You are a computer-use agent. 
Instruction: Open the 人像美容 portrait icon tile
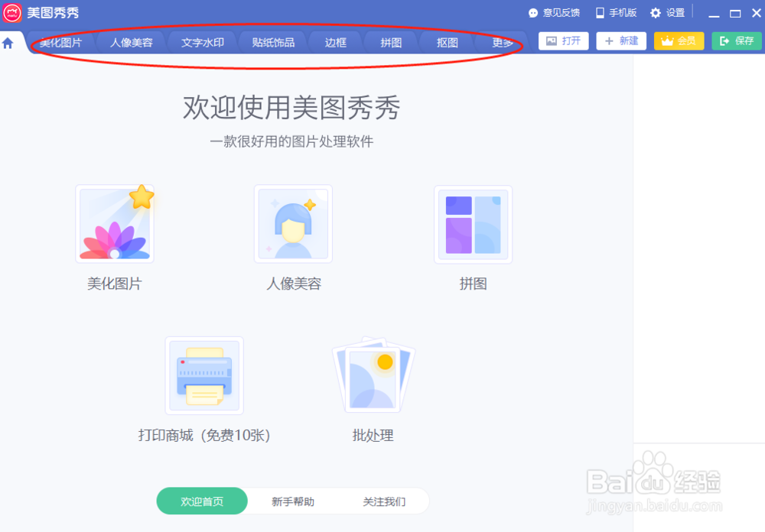coord(293,224)
